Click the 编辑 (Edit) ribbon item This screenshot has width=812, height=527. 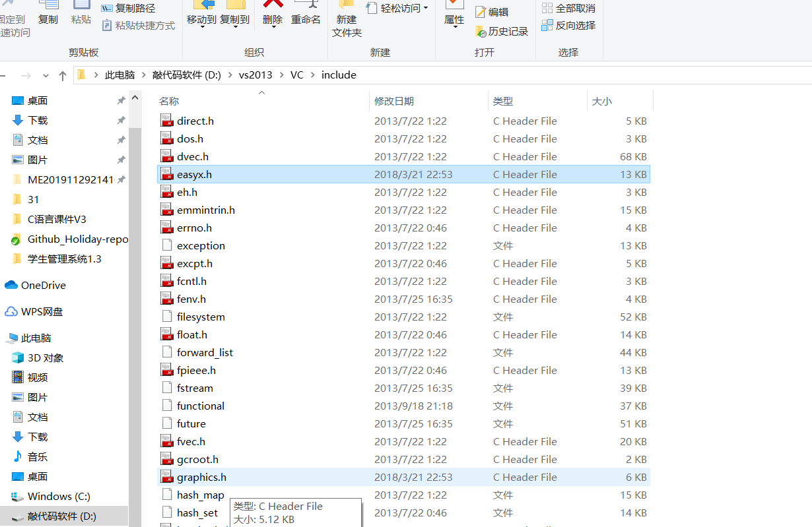(x=492, y=12)
